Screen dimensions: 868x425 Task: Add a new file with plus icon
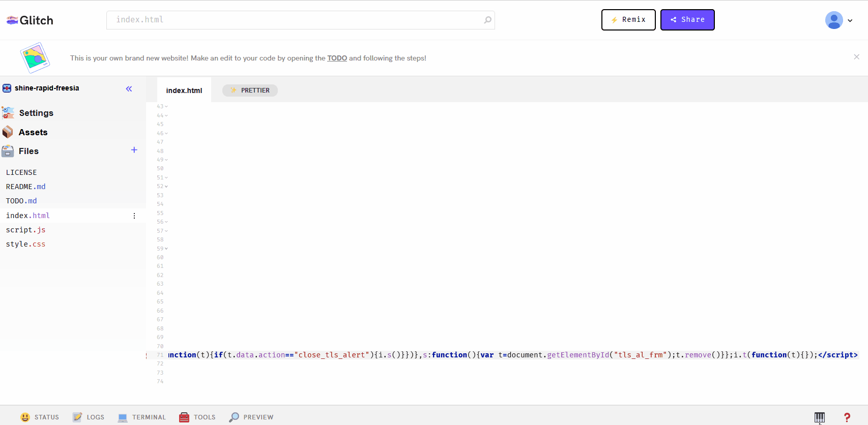pyautogui.click(x=134, y=150)
